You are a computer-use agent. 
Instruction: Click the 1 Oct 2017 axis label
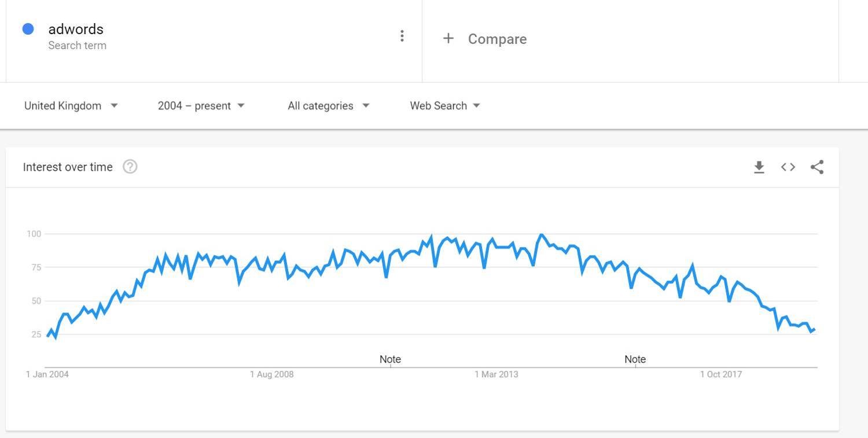click(721, 374)
